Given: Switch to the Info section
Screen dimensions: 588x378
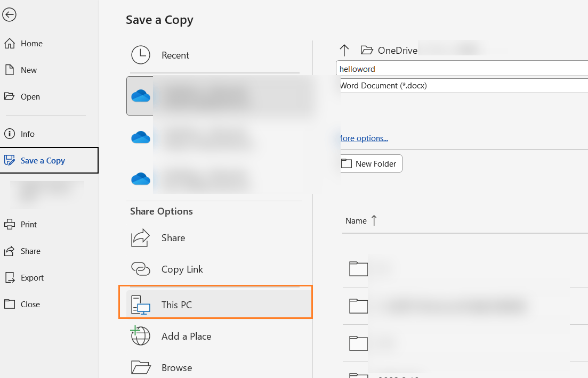Looking at the screenshot, I should (27, 134).
